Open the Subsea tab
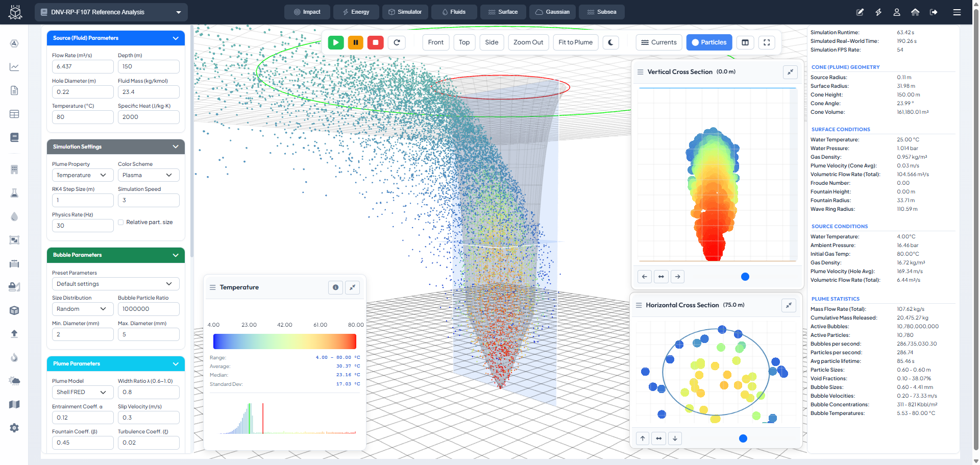Image resolution: width=980 pixels, height=465 pixels. pyautogui.click(x=601, y=12)
